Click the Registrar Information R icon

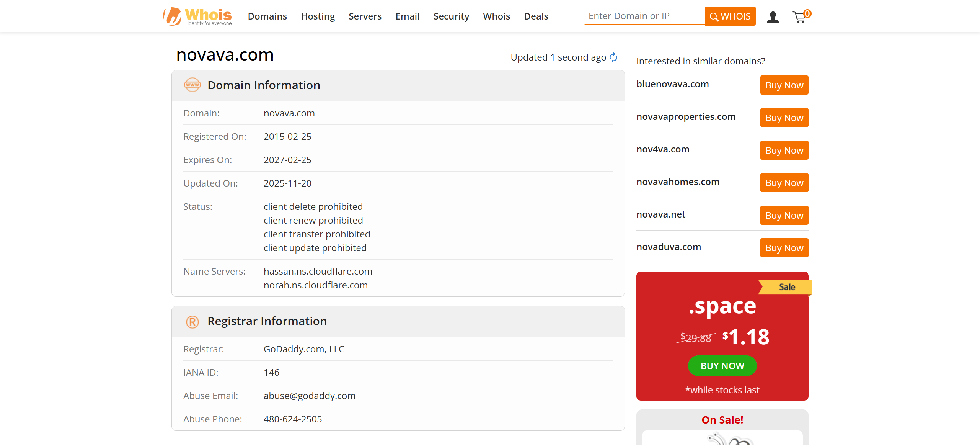pyautogui.click(x=192, y=322)
